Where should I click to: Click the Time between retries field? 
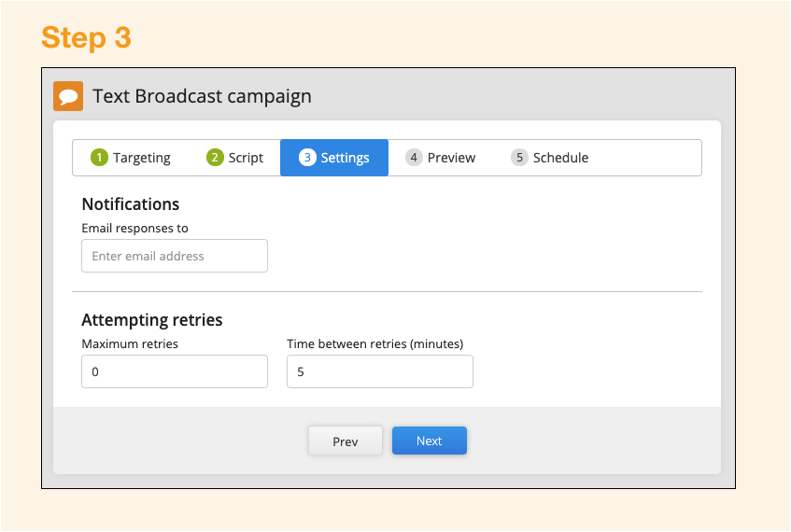[x=380, y=371]
